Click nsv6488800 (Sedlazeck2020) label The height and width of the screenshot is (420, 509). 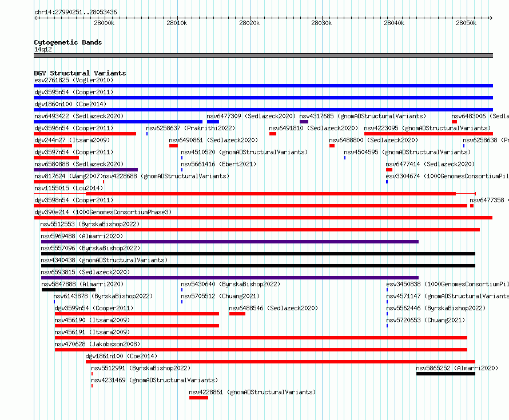(373, 140)
